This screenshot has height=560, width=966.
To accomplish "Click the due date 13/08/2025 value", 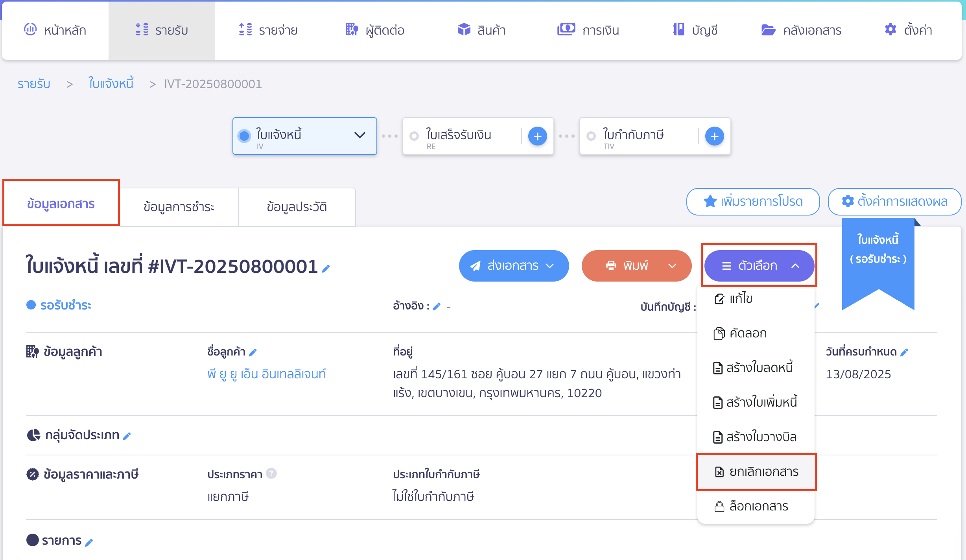I will pos(858,374).
